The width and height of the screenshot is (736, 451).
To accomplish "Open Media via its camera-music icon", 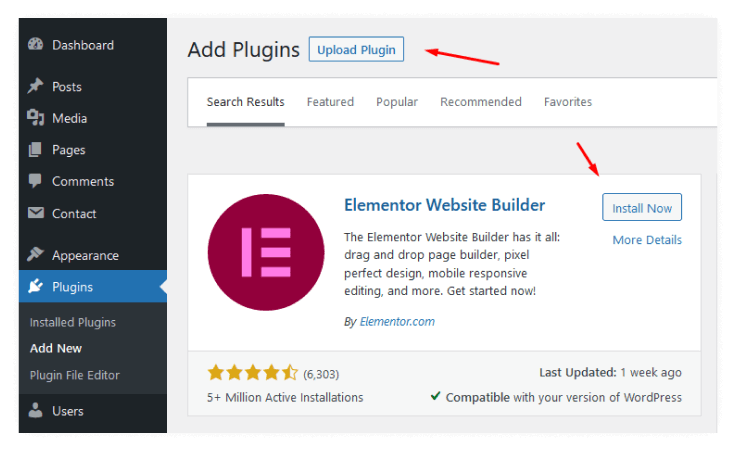I will pos(35,118).
